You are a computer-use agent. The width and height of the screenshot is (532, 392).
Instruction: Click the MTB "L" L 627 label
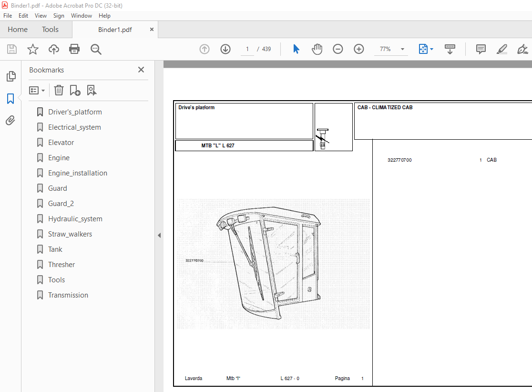click(218, 145)
